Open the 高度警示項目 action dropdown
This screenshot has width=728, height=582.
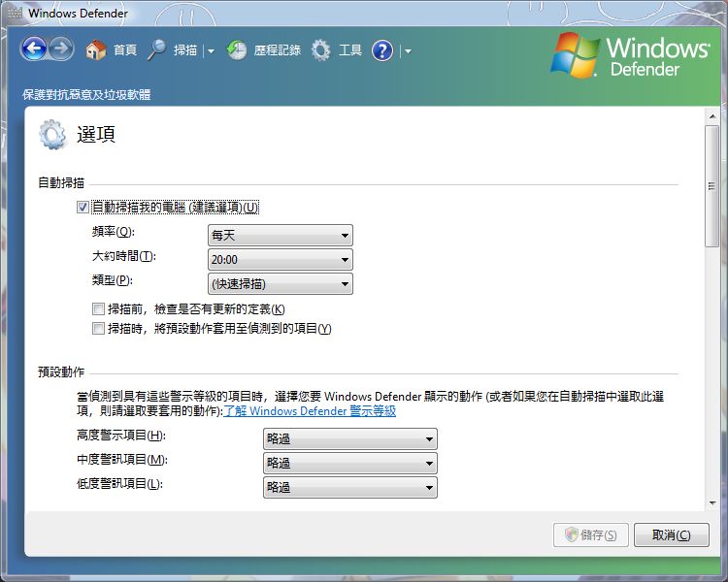click(x=350, y=438)
